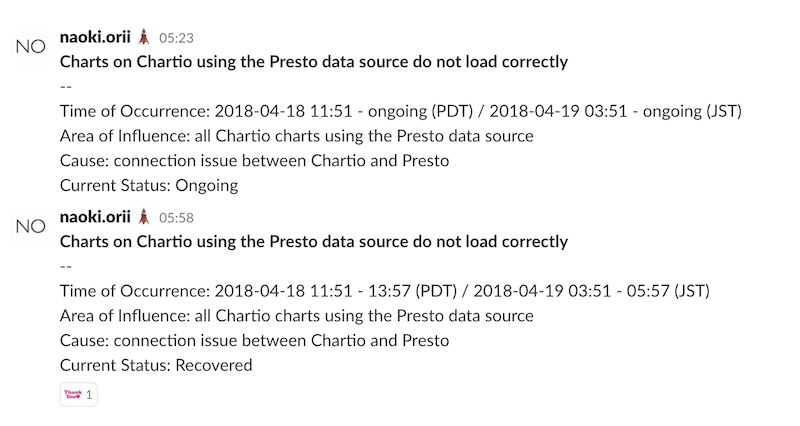800x426 pixels.
Task: Click the double-dash separator under the 05:23 title
Action: pos(66,87)
